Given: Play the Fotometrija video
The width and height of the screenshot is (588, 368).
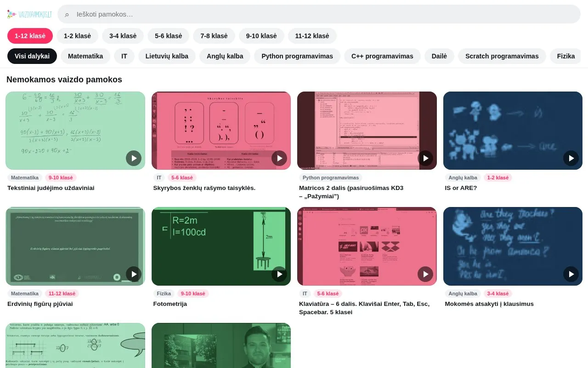Looking at the screenshot, I should point(279,274).
